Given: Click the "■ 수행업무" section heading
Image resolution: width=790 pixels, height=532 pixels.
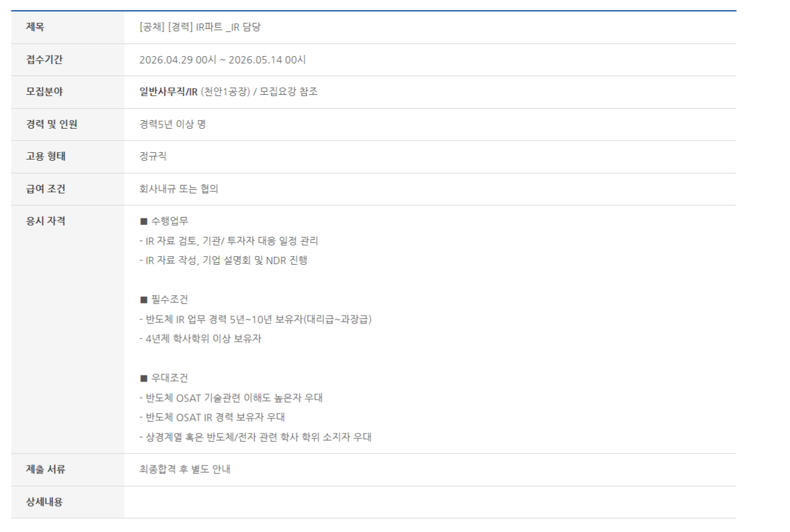Looking at the screenshot, I should [x=164, y=221].
